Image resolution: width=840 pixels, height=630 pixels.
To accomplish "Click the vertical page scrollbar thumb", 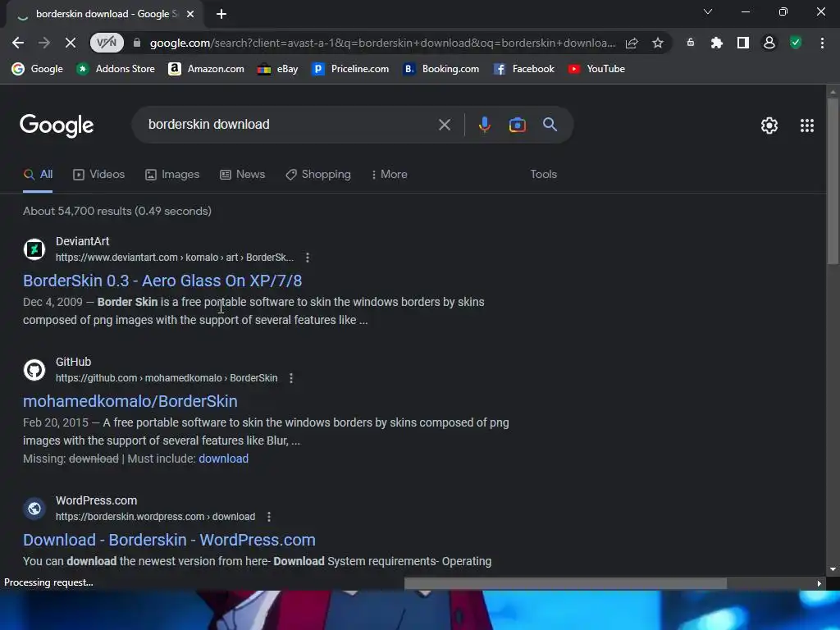I will [x=833, y=181].
